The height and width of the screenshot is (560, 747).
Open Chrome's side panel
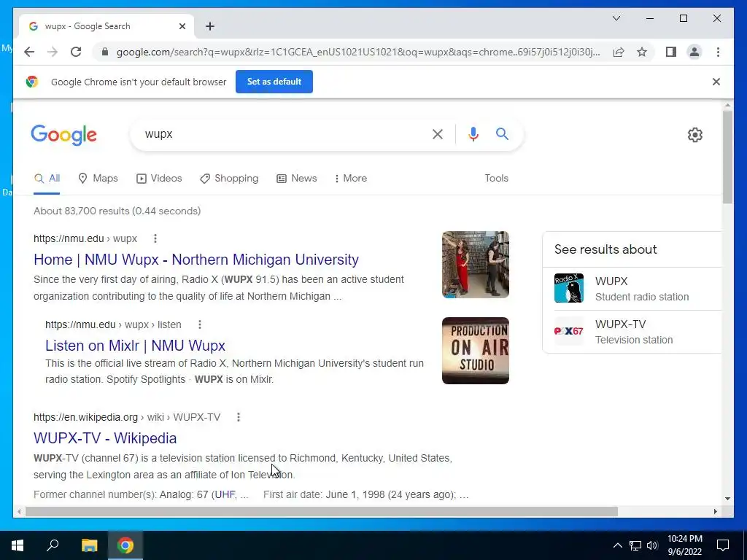(x=671, y=52)
